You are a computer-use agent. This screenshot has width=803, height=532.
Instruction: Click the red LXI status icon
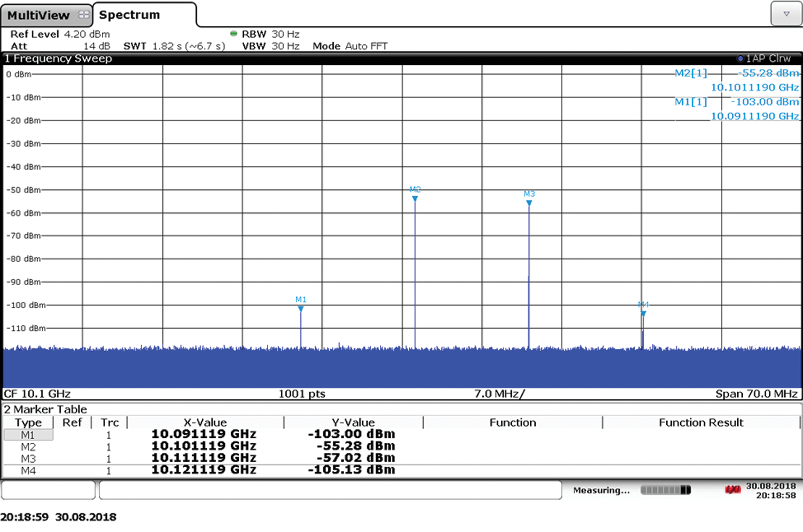(x=732, y=489)
